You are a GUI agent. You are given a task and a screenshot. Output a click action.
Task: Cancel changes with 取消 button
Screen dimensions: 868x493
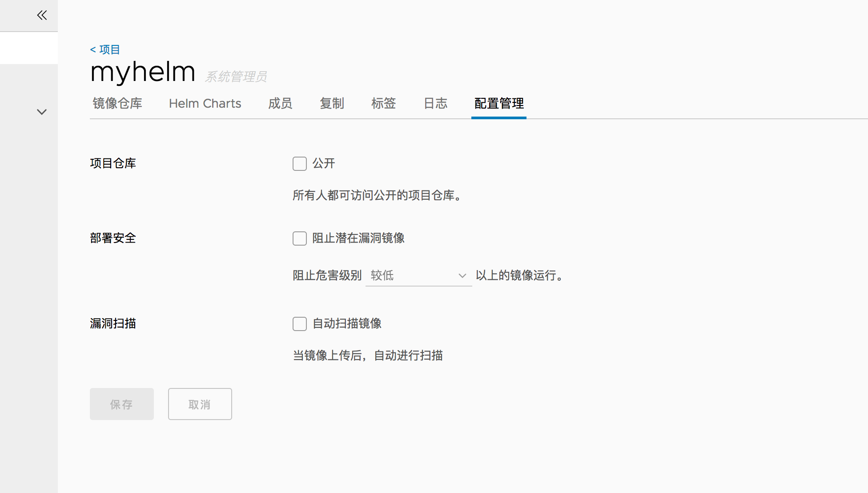(200, 404)
